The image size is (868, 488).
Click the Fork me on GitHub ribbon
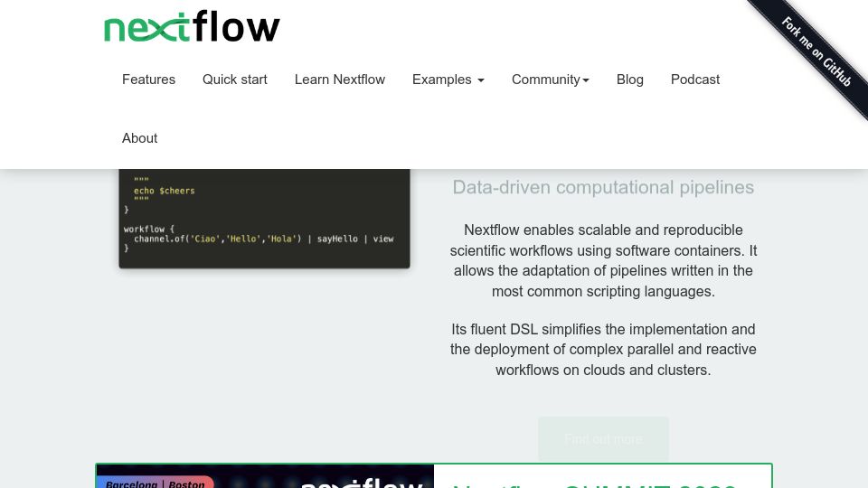[x=816, y=52]
